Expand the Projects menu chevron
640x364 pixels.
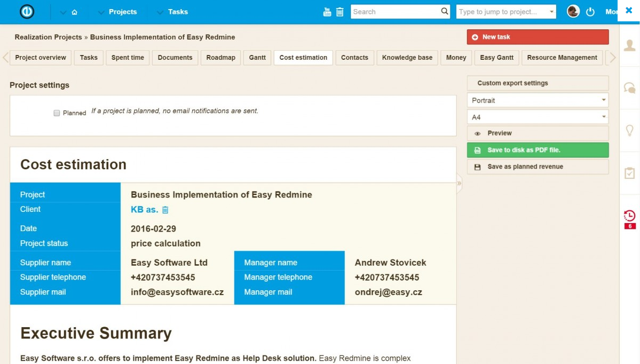click(x=101, y=12)
